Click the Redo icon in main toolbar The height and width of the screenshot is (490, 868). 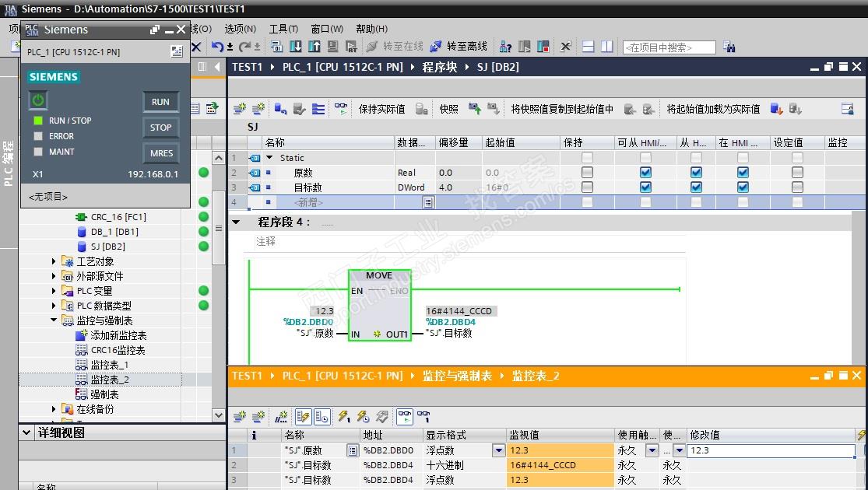(x=244, y=47)
